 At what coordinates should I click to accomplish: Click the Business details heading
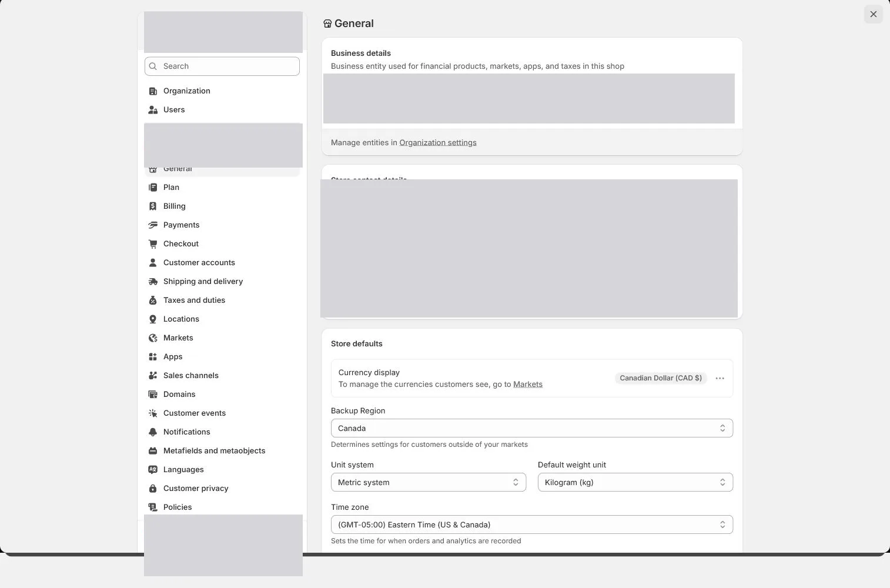[x=361, y=54]
